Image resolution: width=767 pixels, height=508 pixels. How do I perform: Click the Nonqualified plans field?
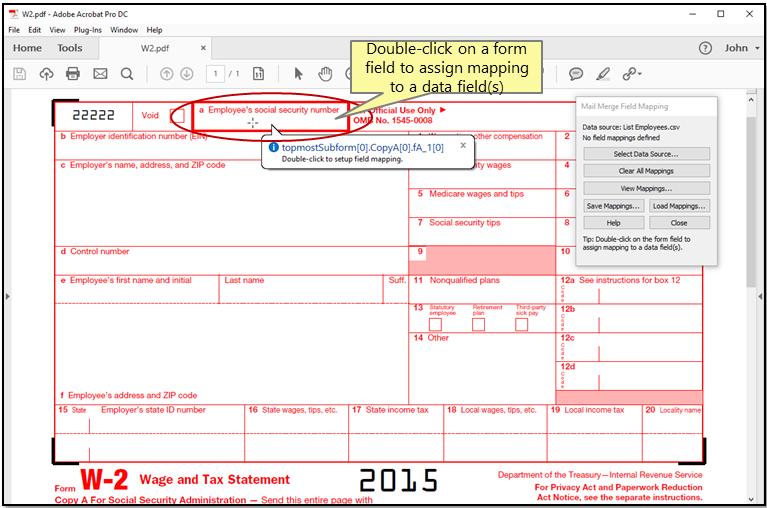pos(482,289)
